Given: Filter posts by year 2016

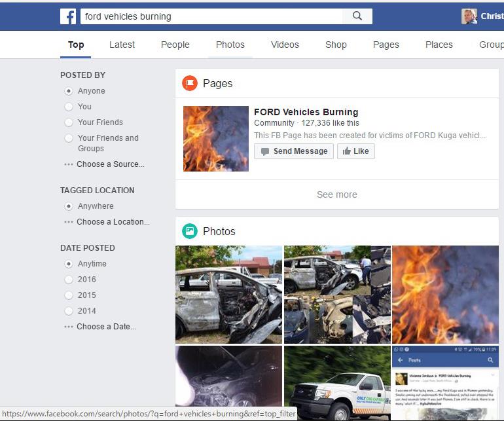Looking at the screenshot, I should [69, 280].
